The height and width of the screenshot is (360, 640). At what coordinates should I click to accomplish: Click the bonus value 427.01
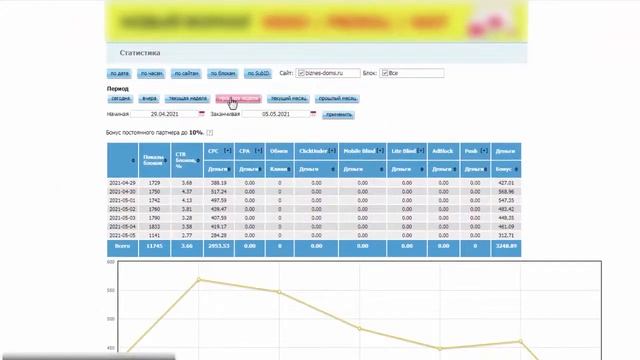506,183
